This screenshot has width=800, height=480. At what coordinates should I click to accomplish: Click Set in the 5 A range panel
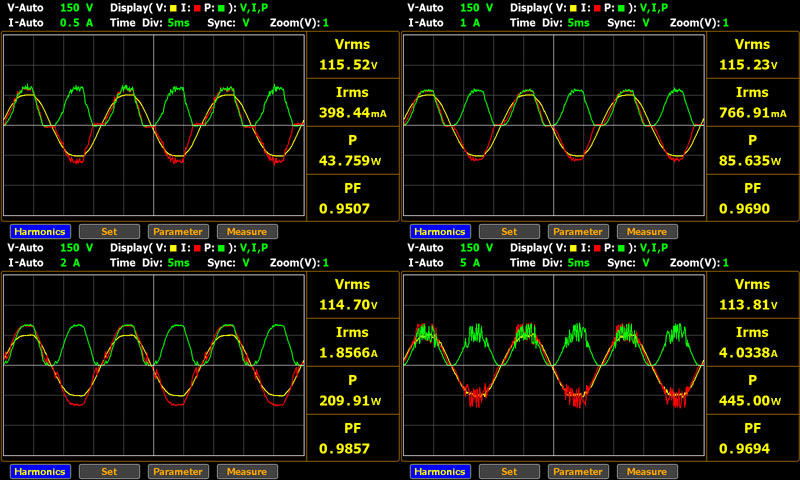click(x=509, y=471)
